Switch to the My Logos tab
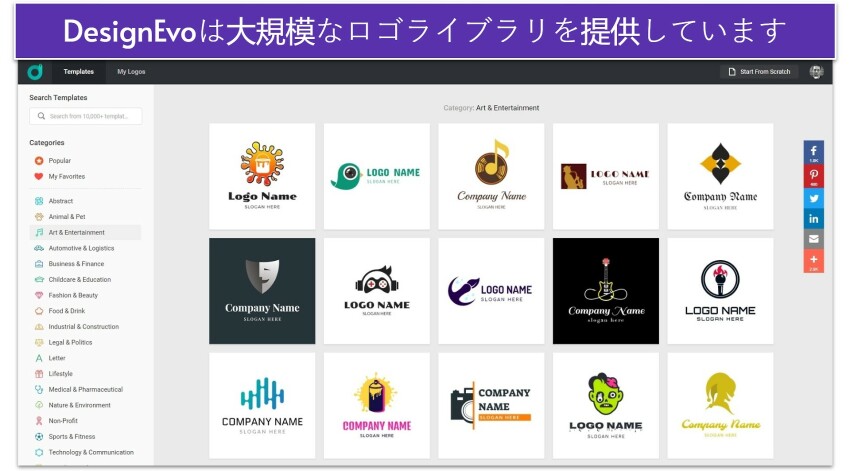850x471 pixels. click(x=131, y=72)
